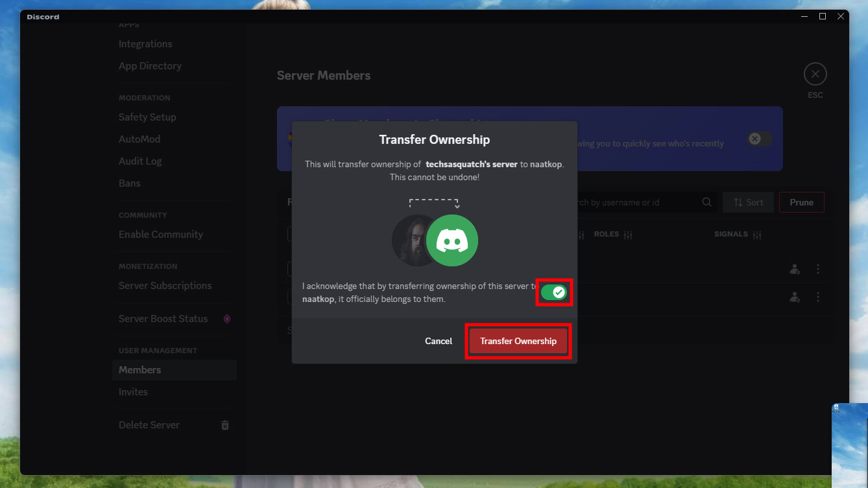Image resolution: width=868 pixels, height=488 pixels.
Task: Open the SIGNALS column filter icon
Action: [757, 235]
